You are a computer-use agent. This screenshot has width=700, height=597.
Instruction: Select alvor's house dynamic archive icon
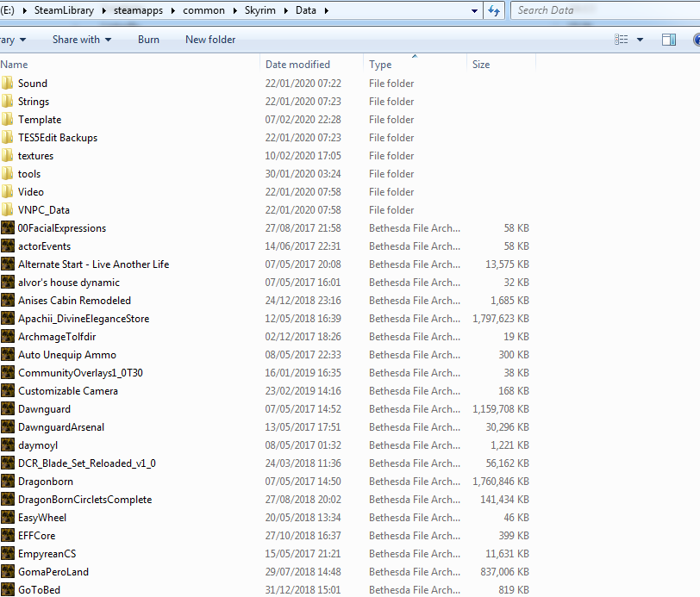pos(8,282)
